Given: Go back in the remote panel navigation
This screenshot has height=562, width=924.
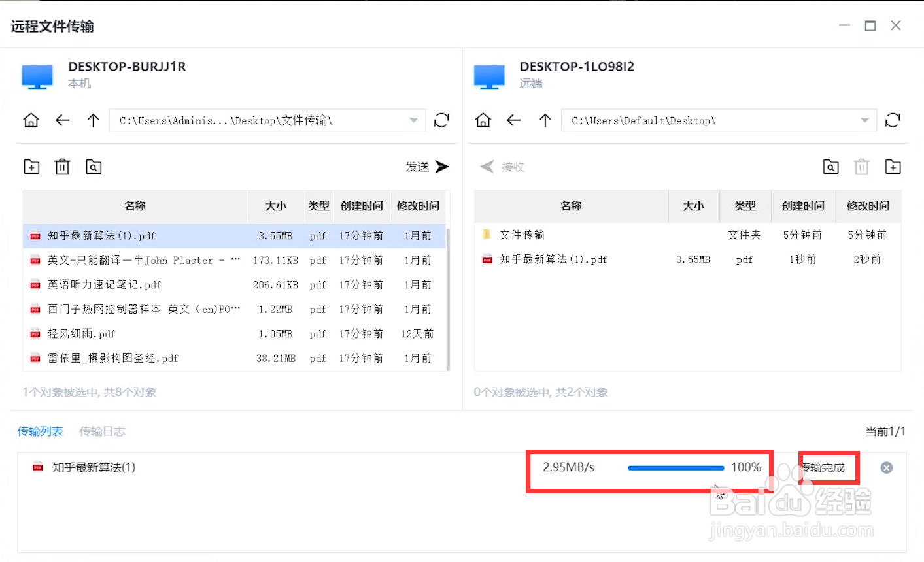Looking at the screenshot, I should pos(514,120).
